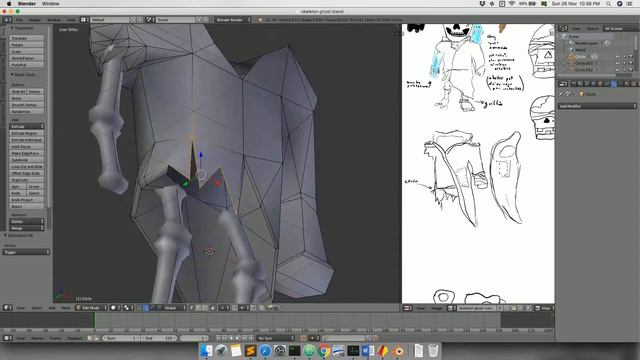Open Google Chrome from the dock
This screenshot has height=360, width=640.
(x=324, y=351)
